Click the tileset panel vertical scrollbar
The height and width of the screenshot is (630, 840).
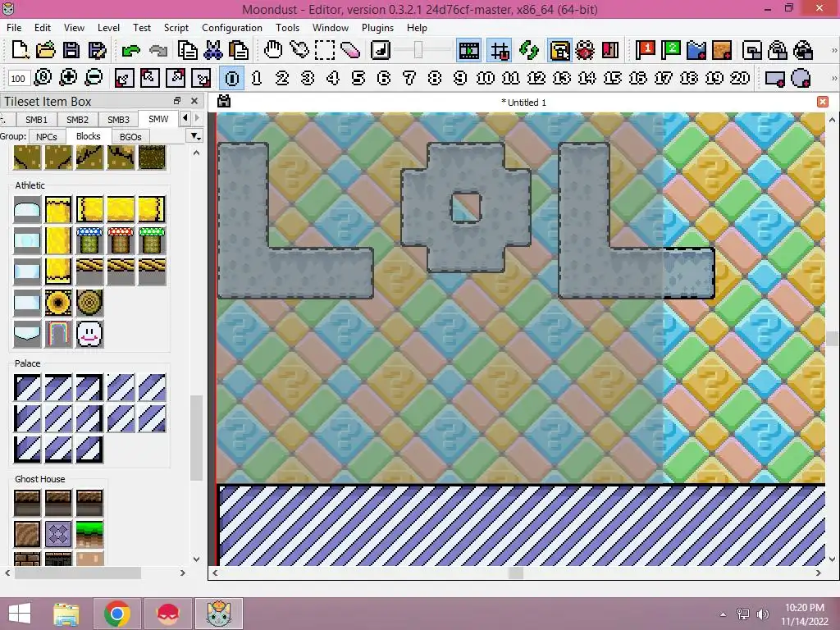point(196,438)
